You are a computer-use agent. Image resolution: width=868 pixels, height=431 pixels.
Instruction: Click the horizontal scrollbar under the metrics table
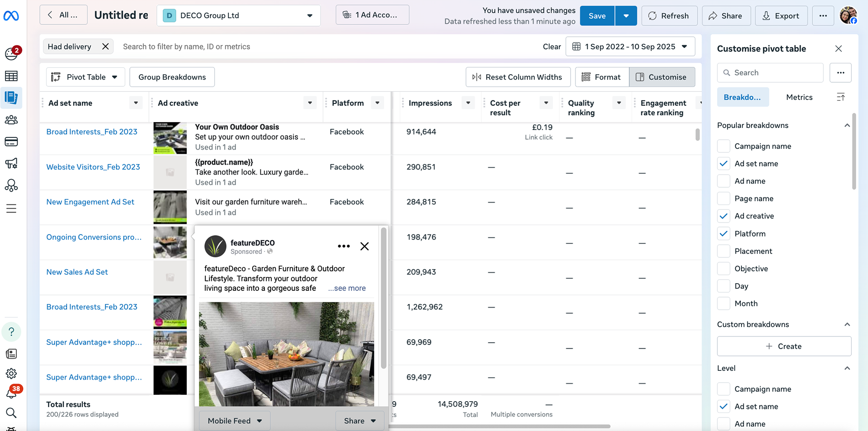pyautogui.click(x=500, y=426)
